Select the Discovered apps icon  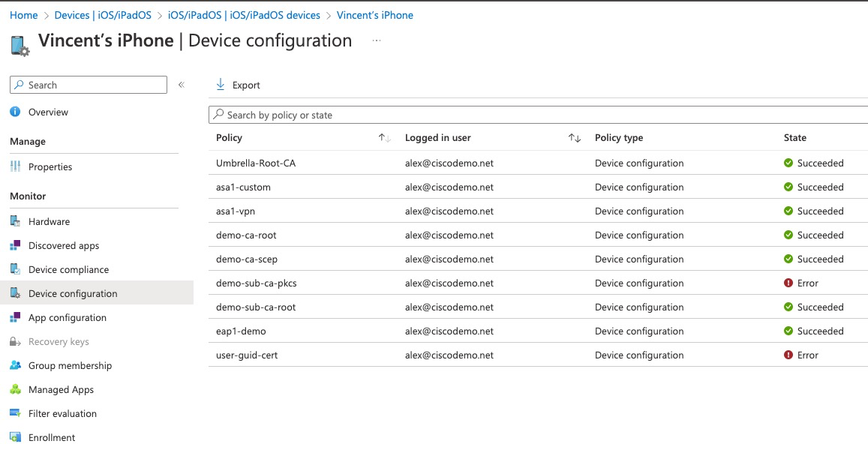point(15,244)
